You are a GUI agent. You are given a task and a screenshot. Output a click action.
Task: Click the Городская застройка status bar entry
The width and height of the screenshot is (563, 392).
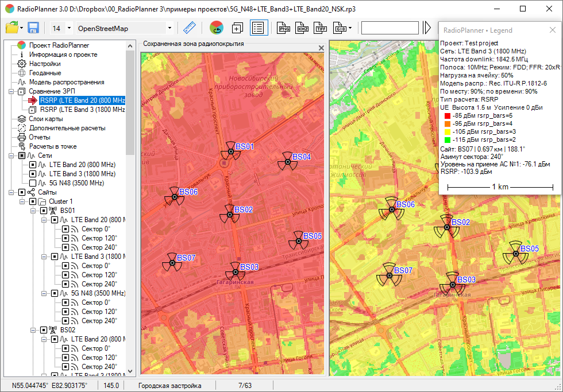[x=170, y=386]
